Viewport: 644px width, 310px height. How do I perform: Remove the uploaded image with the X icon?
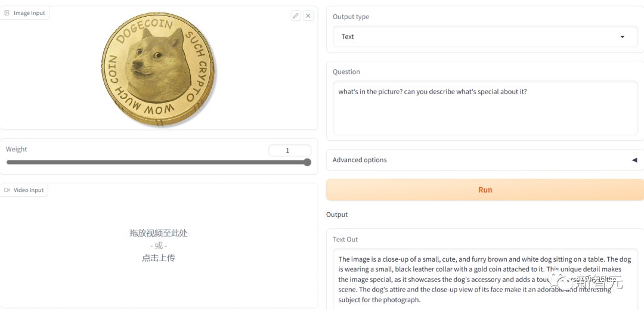[x=308, y=15]
